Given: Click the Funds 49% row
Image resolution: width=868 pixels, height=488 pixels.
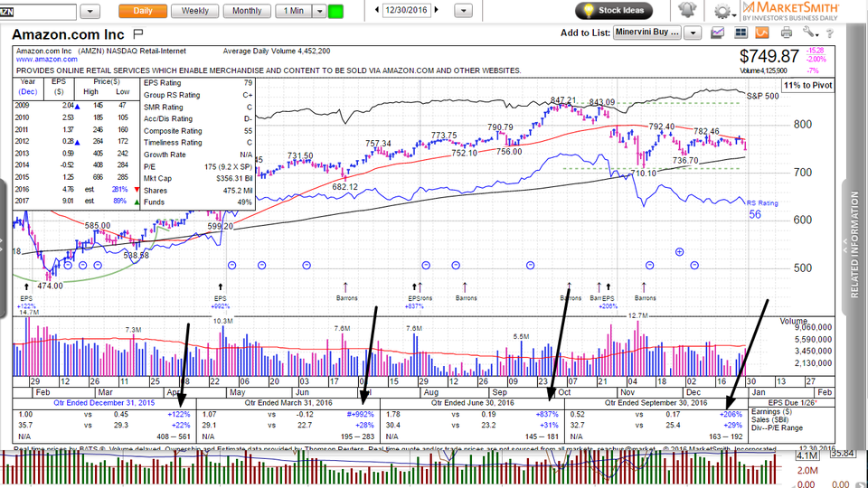Looking at the screenshot, I should click(198, 202).
